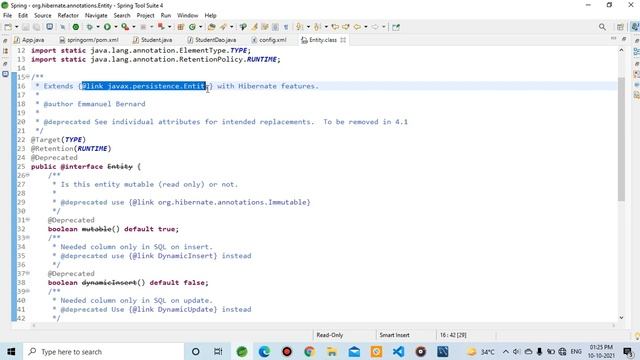Click the Pin Editor toolbar icon
Image resolution: width=640 pixels, height=360 pixels.
point(396,27)
